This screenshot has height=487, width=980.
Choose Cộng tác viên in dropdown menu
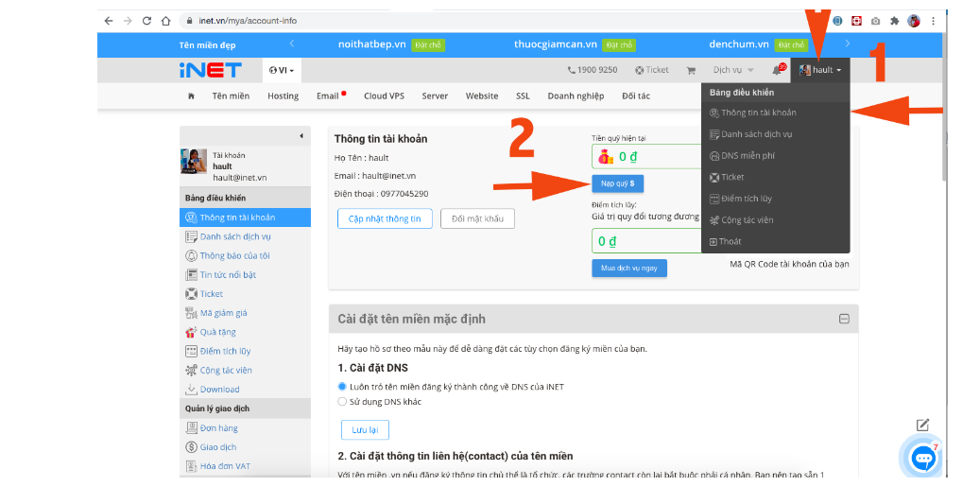coord(776,220)
